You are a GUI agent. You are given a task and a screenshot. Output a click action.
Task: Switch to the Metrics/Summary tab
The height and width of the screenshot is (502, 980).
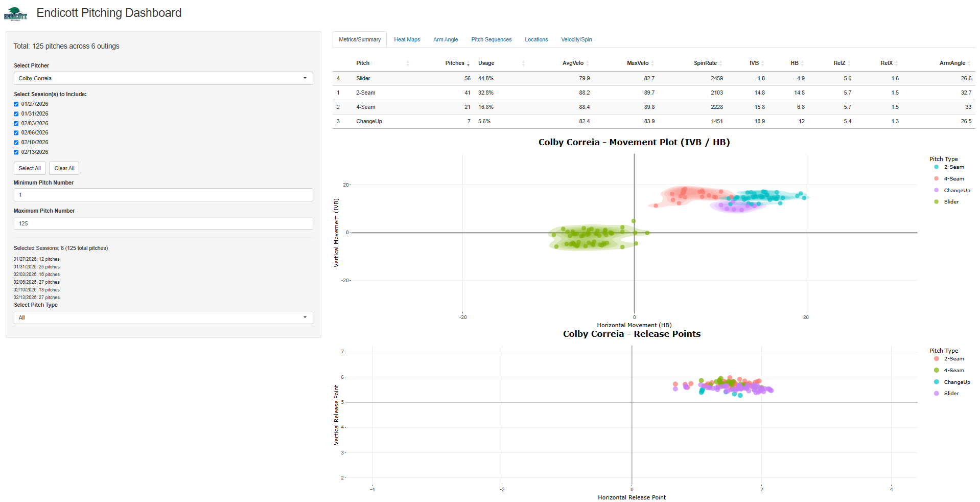pos(360,39)
